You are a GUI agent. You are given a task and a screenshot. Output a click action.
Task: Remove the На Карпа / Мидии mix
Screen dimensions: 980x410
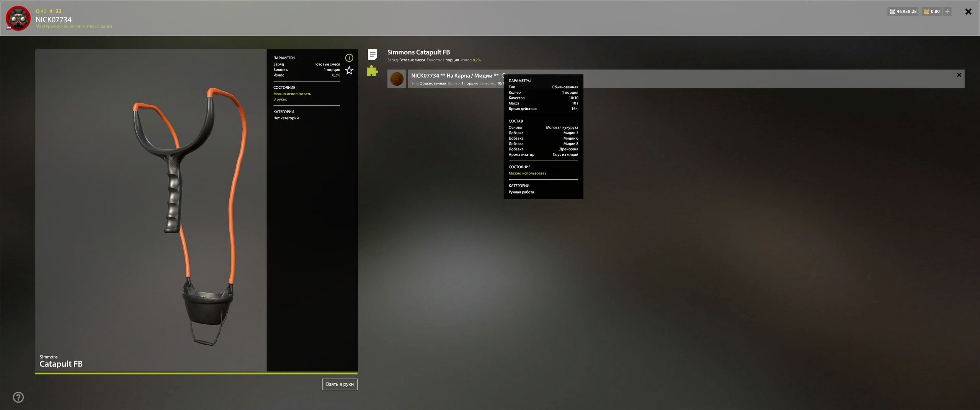(x=959, y=75)
